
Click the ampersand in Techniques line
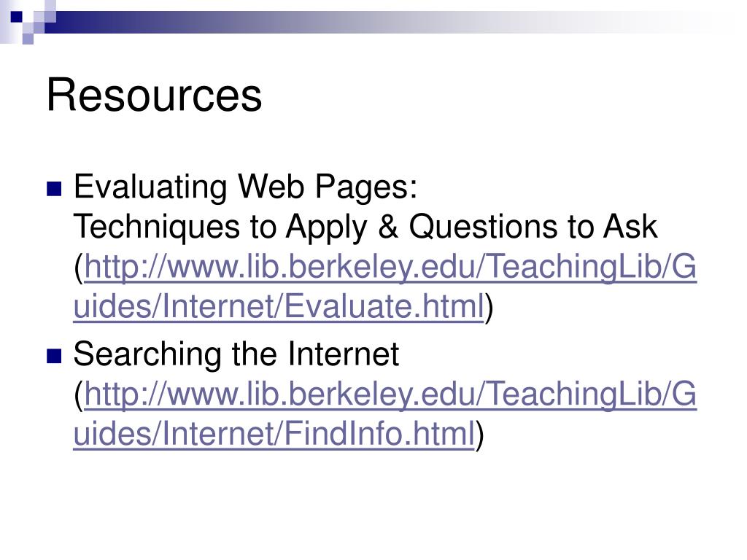[x=388, y=227]
